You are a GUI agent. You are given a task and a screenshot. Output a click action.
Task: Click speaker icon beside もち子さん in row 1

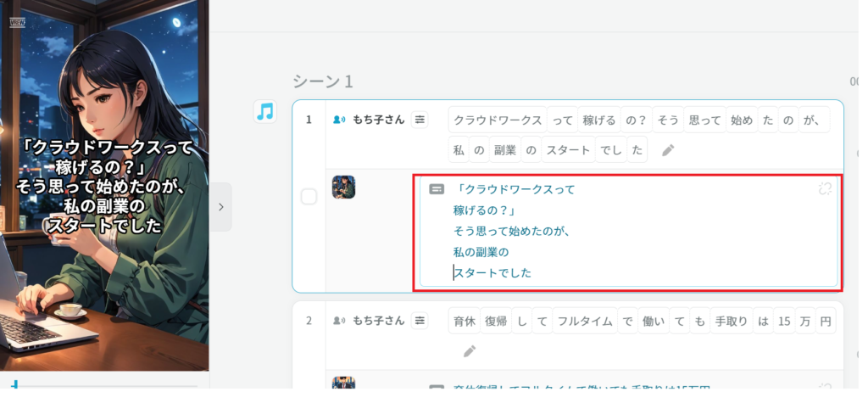pyautogui.click(x=339, y=120)
